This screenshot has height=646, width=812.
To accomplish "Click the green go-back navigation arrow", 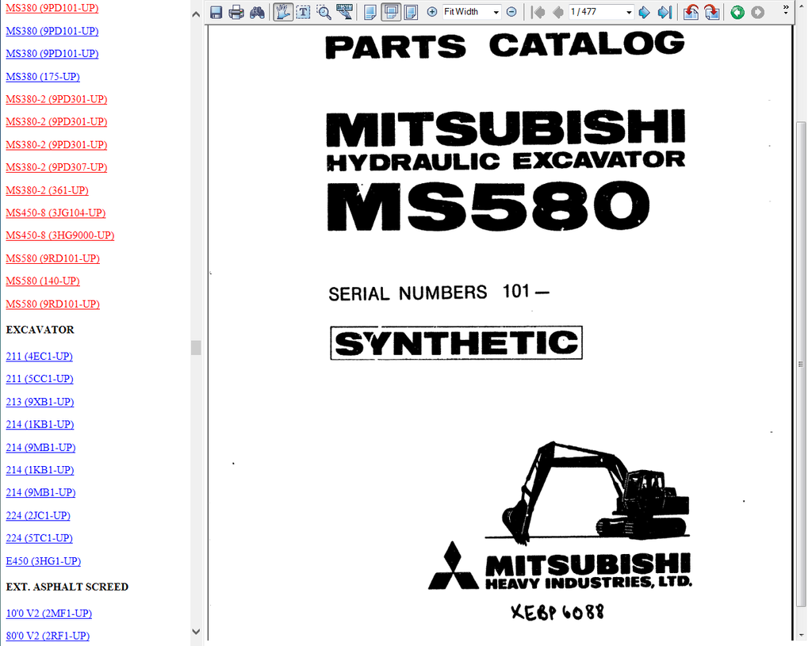I will 737,12.
